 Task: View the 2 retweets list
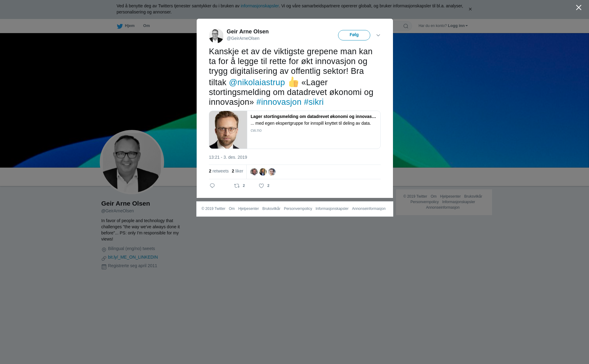click(x=219, y=171)
